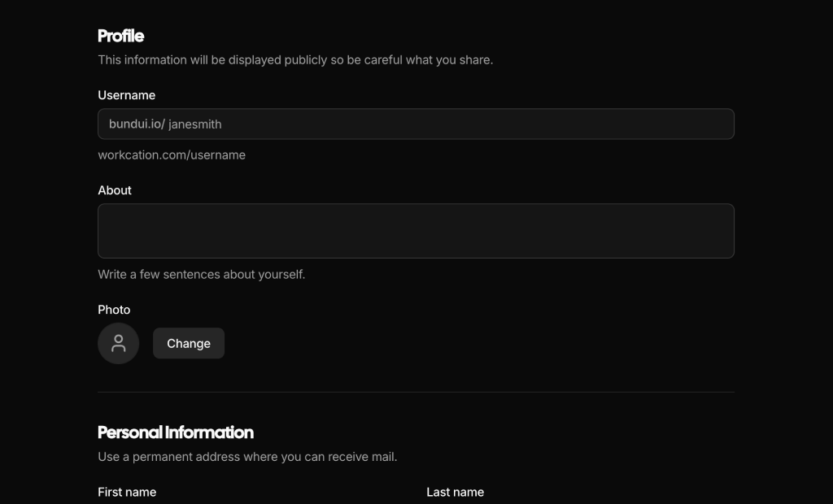Click the permanent address description text
The height and width of the screenshot is (504, 833).
click(x=246, y=456)
